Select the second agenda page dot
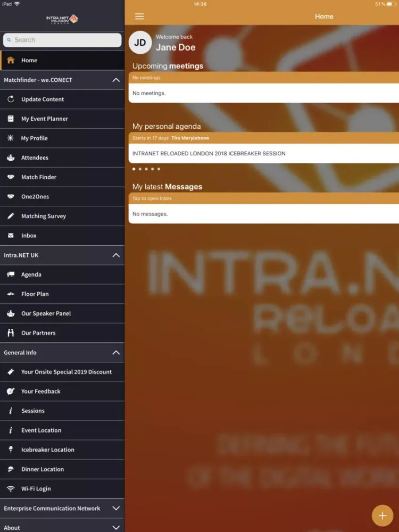The width and height of the screenshot is (399, 532). tap(140, 169)
